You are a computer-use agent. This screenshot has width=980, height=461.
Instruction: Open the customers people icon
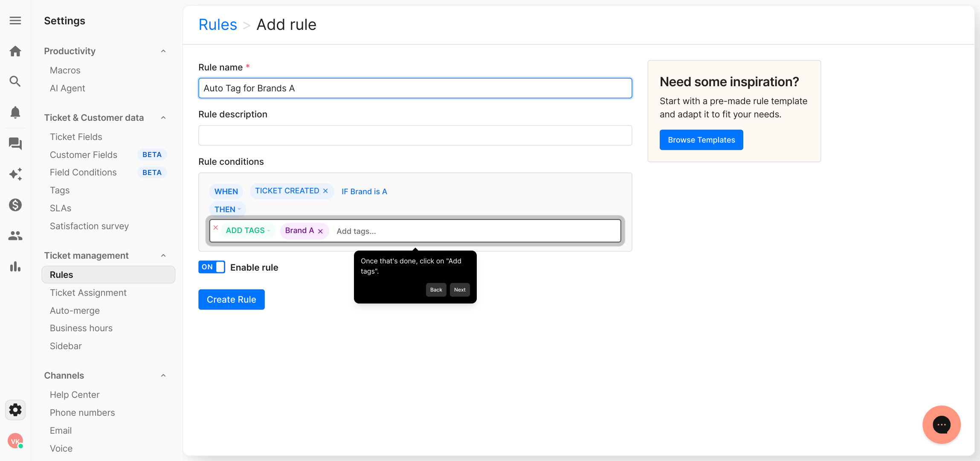coord(15,236)
